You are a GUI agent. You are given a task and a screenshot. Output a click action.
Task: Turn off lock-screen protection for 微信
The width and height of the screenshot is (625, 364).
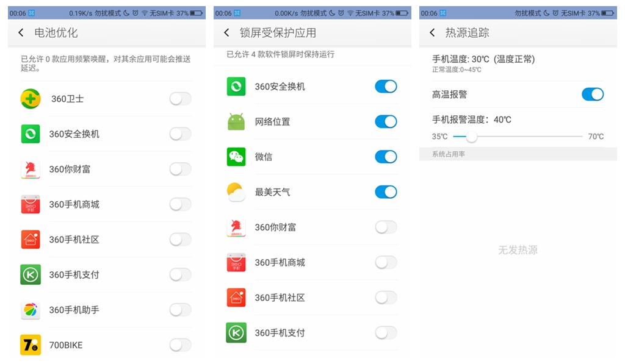(x=386, y=157)
